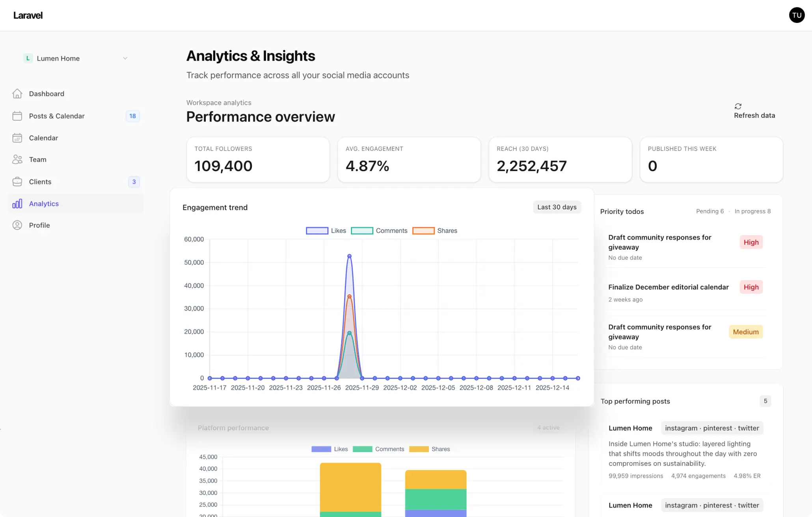Open the Last 30 days range selector

(557, 206)
